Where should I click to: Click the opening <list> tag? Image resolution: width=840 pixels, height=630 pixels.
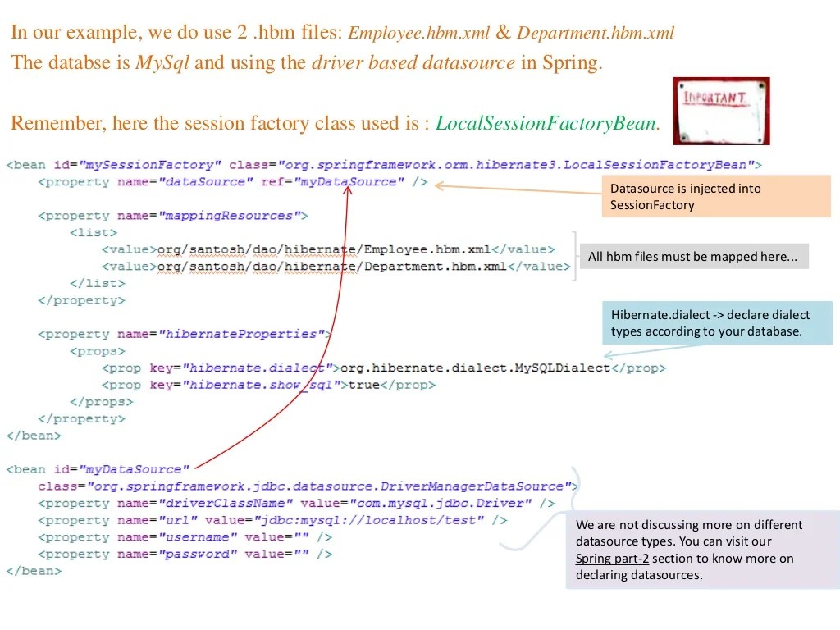tap(94, 232)
